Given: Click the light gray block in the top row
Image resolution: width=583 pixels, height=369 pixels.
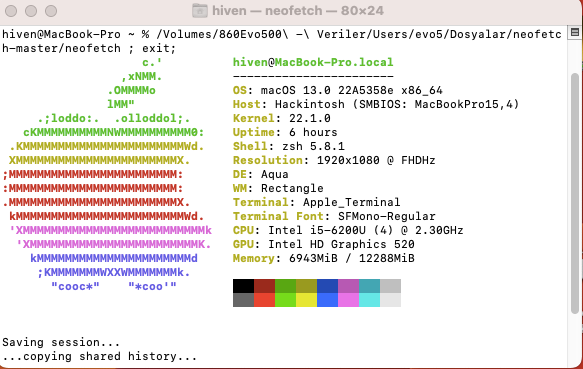Looking at the screenshot, I should pyautogui.click(x=390, y=286).
